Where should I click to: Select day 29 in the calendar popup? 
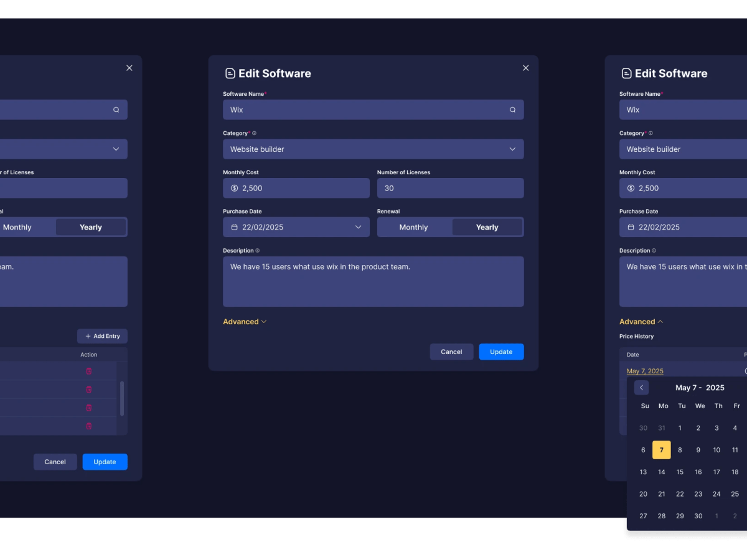tap(680, 516)
